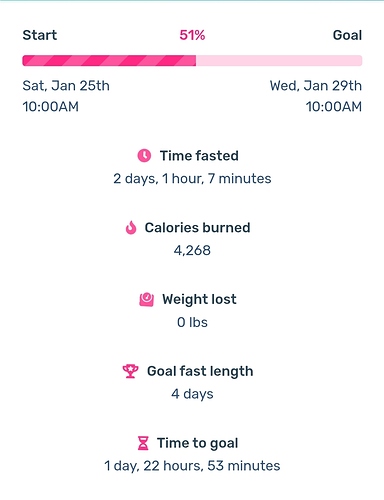
Task: Click the hourglass icon beside Time to goal
Action: coord(143,443)
